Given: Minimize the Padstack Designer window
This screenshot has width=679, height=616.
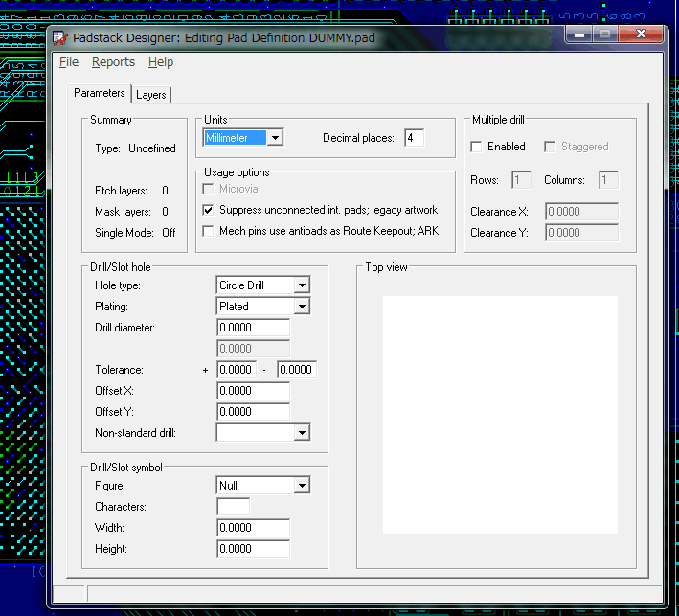Looking at the screenshot, I should 577,34.
